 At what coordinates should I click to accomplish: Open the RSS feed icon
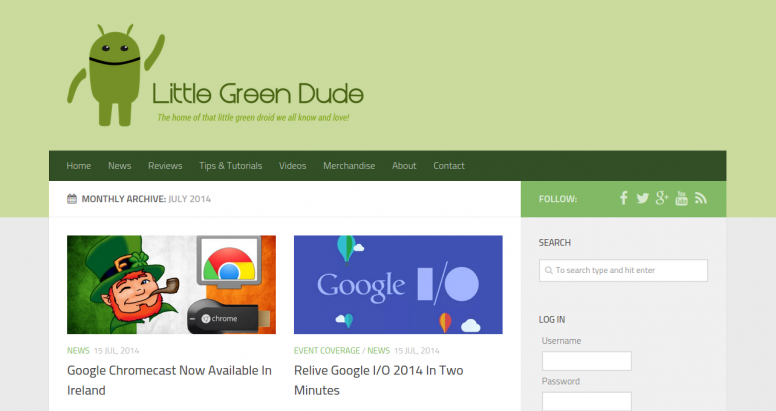701,198
